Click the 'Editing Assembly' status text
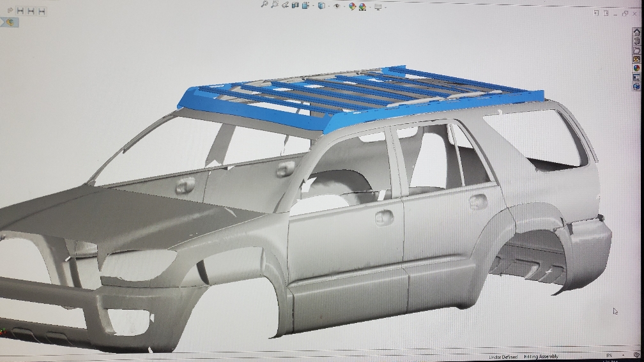The height and width of the screenshot is (362, 644). 541,357
